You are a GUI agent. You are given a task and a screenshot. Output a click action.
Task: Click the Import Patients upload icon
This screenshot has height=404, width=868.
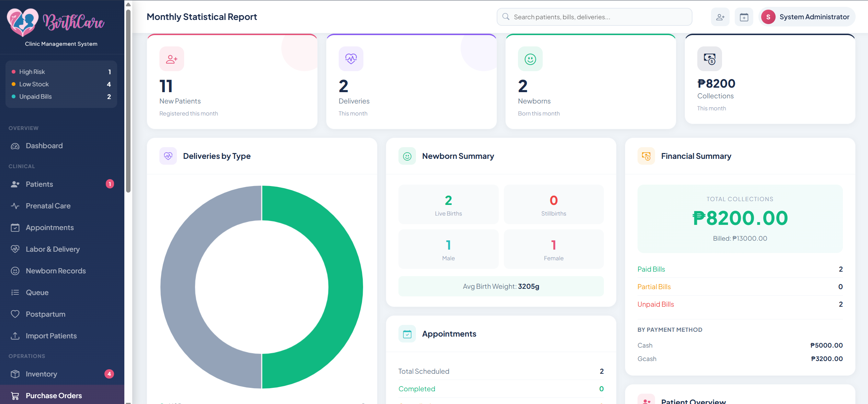click(x=15, y=336)
